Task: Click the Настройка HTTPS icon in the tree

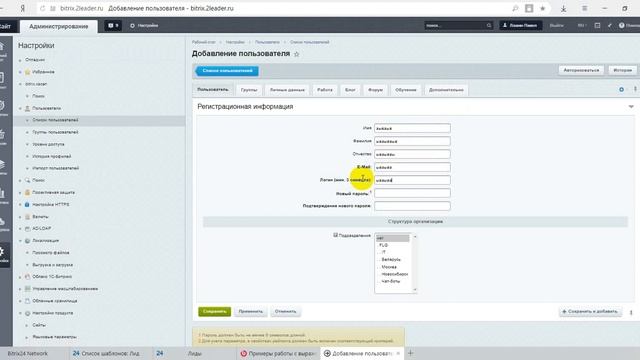Action: point(27,204)
